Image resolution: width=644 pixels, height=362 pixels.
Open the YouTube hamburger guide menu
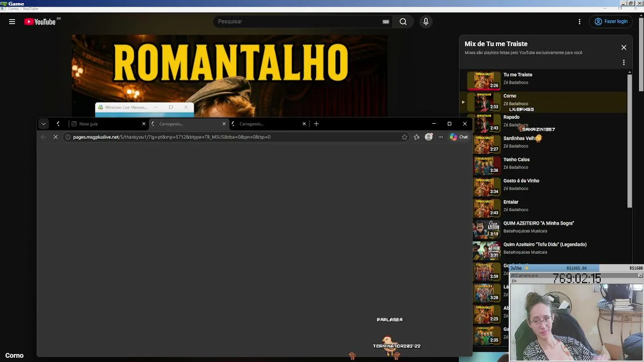(x=12, y=22)
